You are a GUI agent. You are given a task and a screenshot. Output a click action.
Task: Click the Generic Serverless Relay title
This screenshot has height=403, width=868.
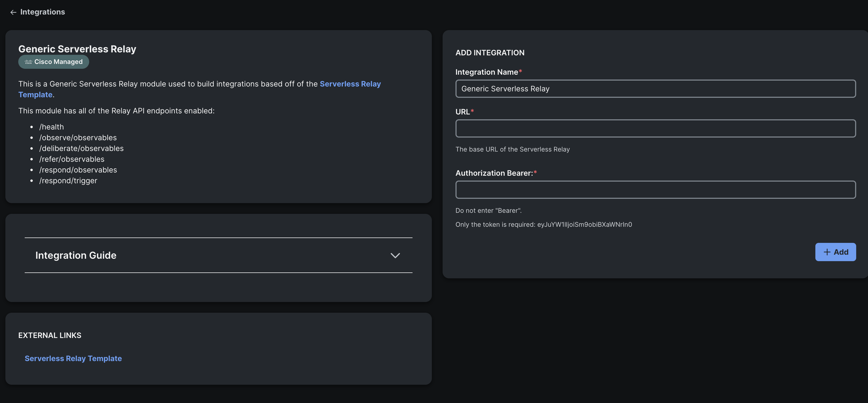click(x=77, y=49)
